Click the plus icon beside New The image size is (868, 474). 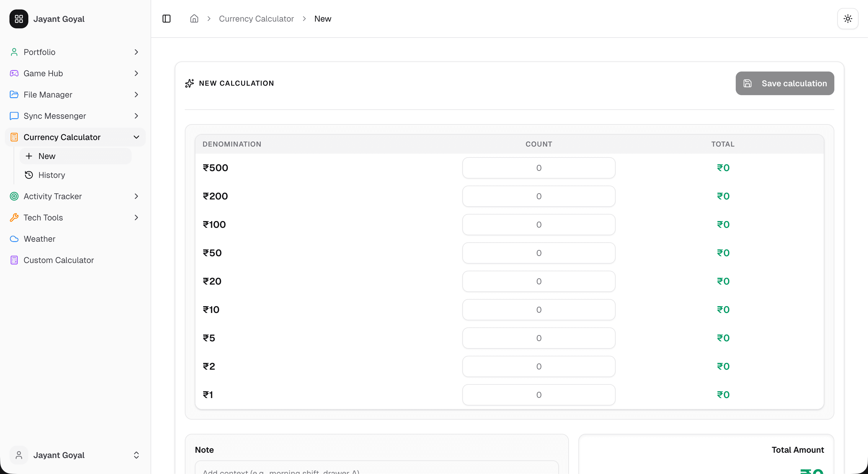point(29,156)
